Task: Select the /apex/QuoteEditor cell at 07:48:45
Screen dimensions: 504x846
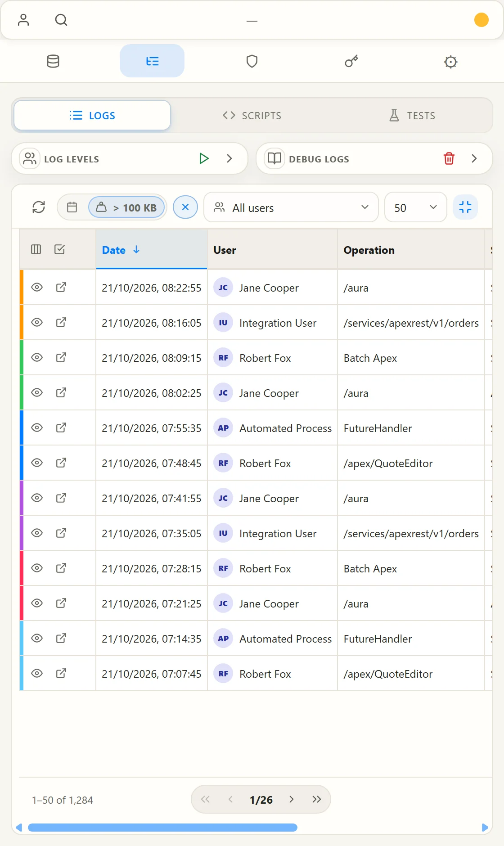Action: tap(411, 463)
